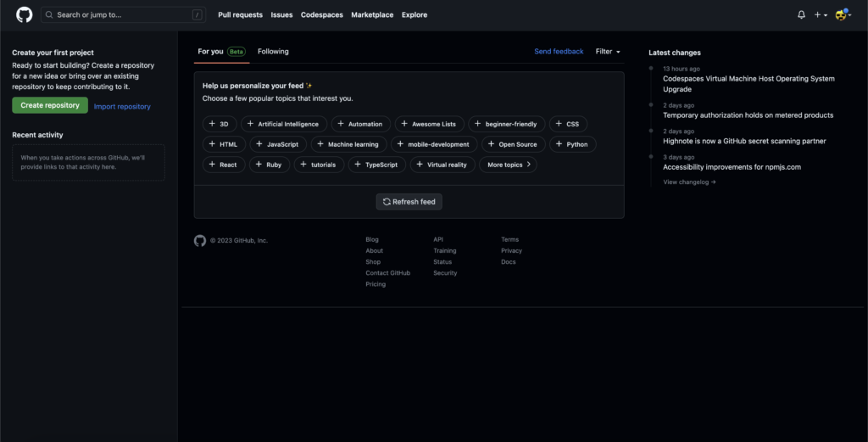868x442 pixels.
Task: Add the Machine learning topic
Action: pyautogui.click(x=348, y=144)
